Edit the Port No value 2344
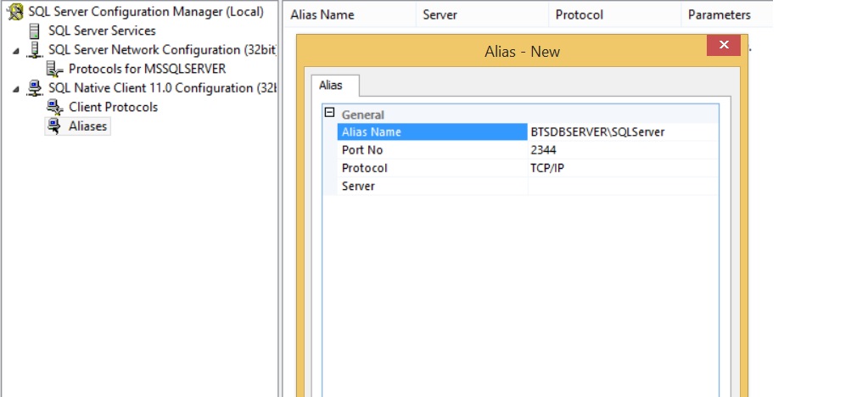This screenshot has width=868, height=397. [x=624, y=150]
